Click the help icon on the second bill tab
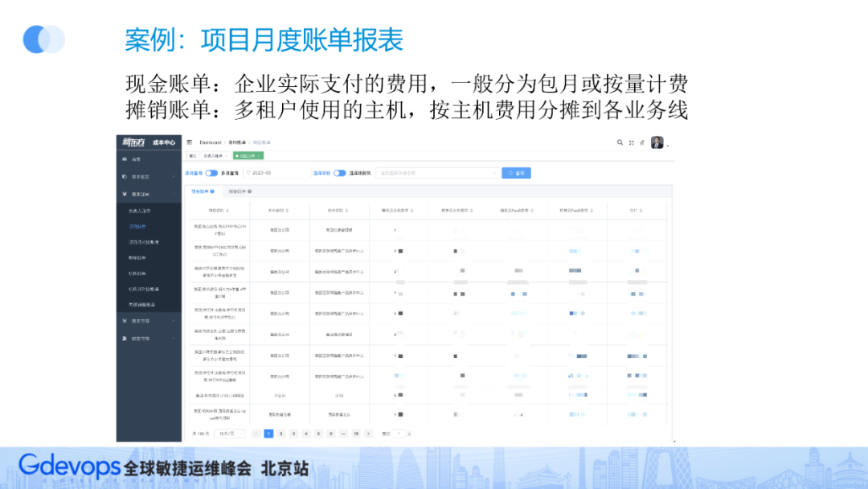 coord(250,191)
